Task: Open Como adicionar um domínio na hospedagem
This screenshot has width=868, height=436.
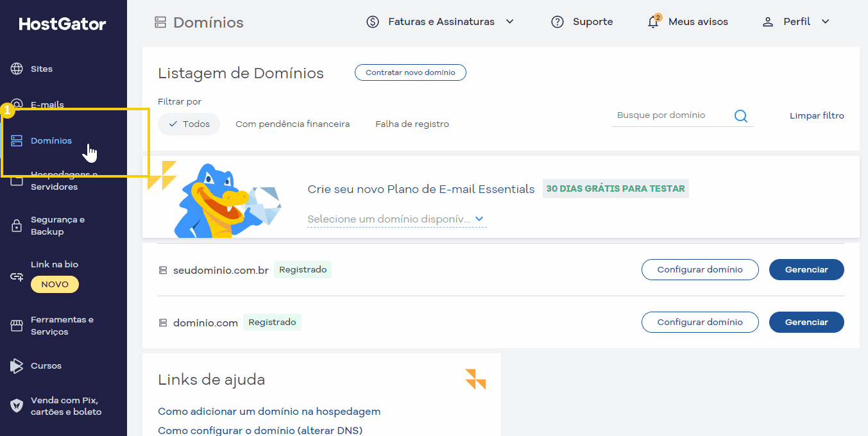Action: click(x=269, y=412)
